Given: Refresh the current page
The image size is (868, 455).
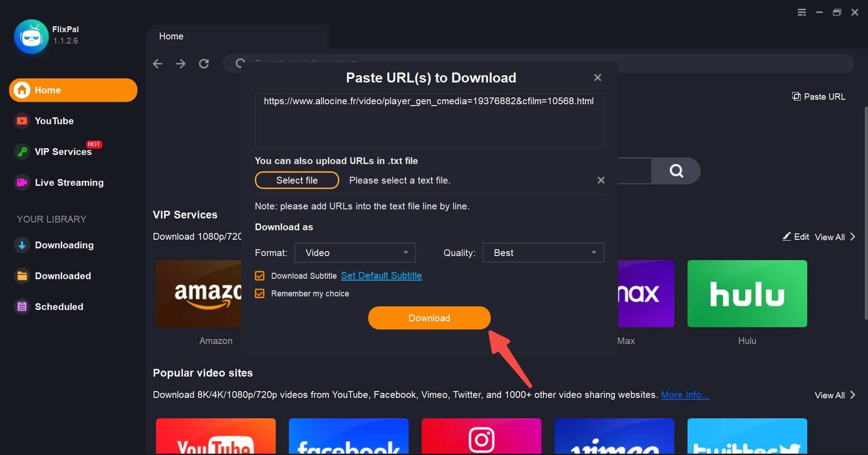Looking at the screenshot, I should (x=204, y=63).
